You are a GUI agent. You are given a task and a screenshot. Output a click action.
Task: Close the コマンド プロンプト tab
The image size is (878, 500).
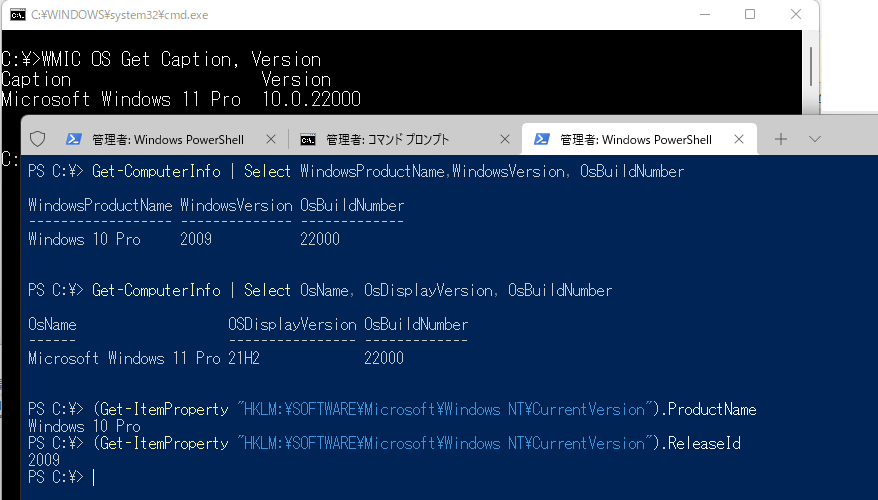click(505, 139)
